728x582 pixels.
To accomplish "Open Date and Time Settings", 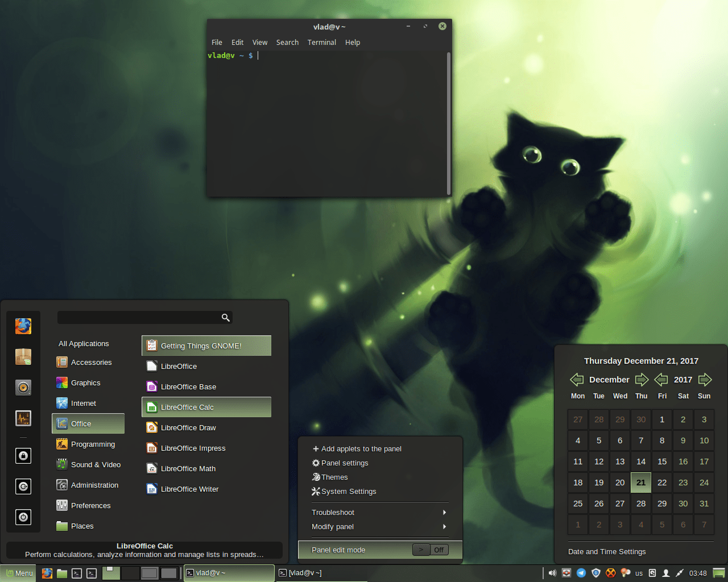I will pyautogui.click(x=607, y=552).
